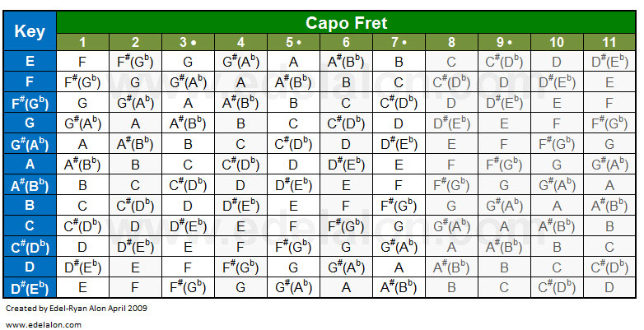Select the cell for key B at fret 5
This screenshot has height=330, width=644.
(x=293, y=205)
